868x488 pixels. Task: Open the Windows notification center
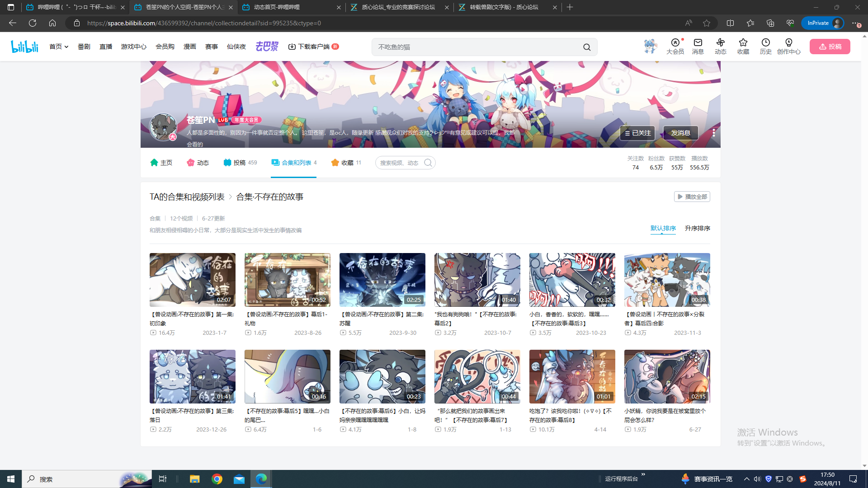click(853, 479)
